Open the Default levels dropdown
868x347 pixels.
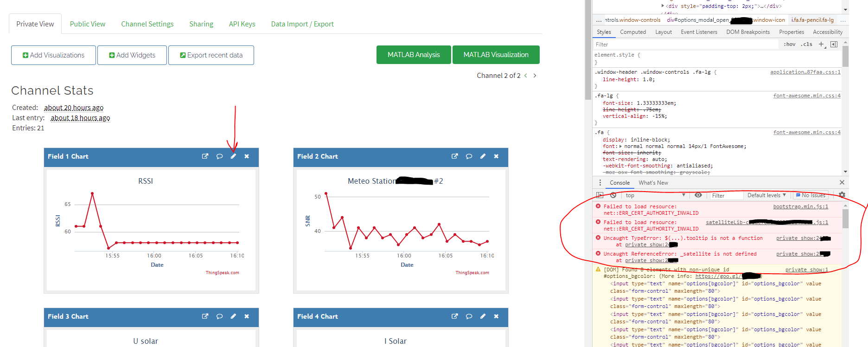[766, 195]
